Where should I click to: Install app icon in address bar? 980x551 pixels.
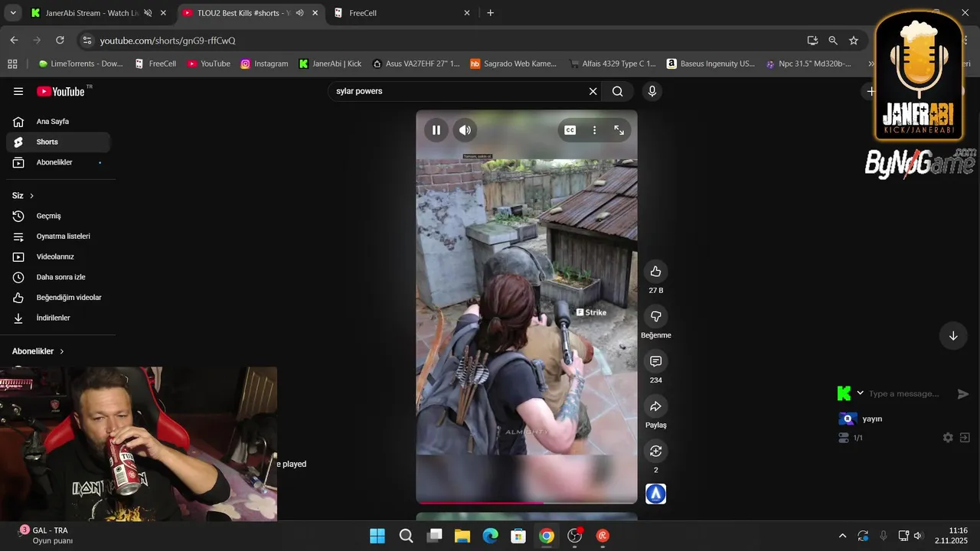coord(812,41)
